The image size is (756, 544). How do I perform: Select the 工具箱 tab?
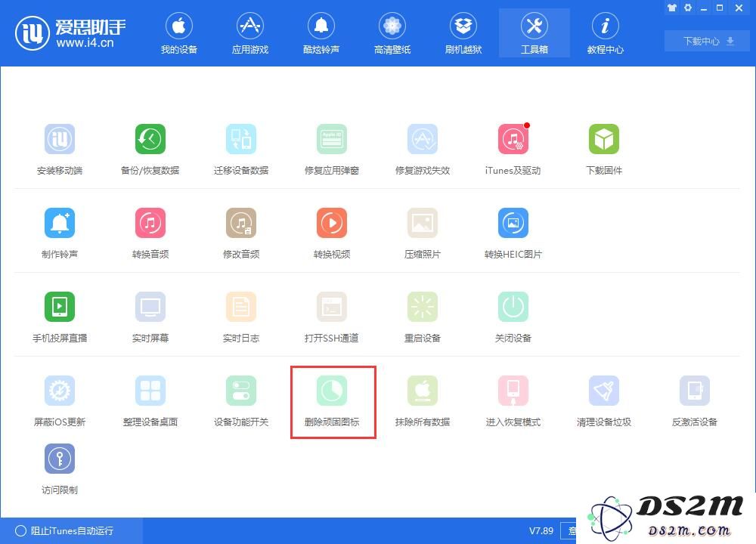pyautogui.click(x=534, y=32)
